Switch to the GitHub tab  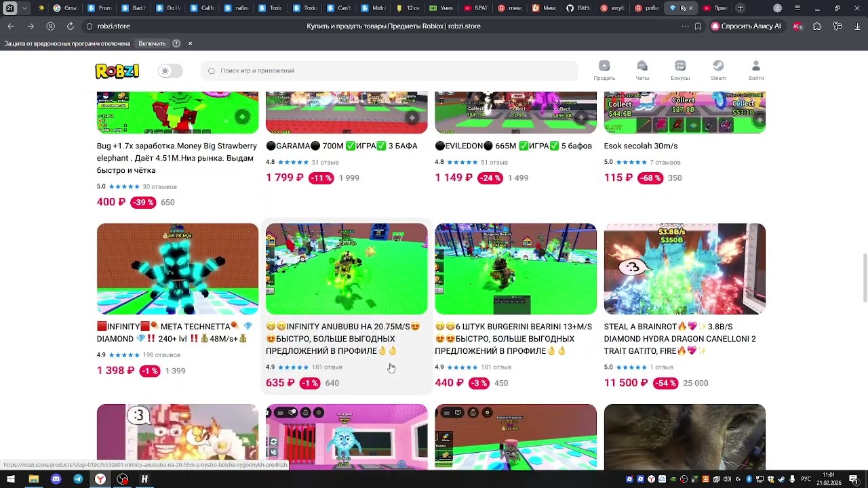click(x=578, y=8)
